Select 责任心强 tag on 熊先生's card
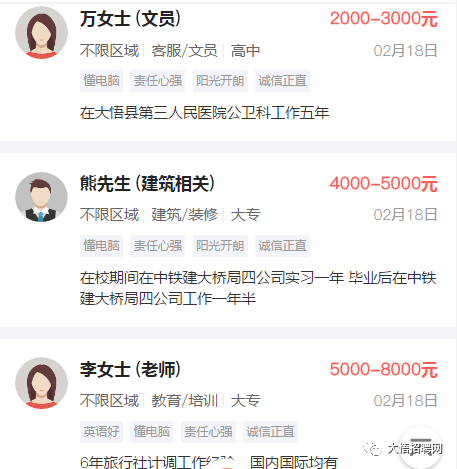This screenshot has width=457, height=469. click(158, 246)
